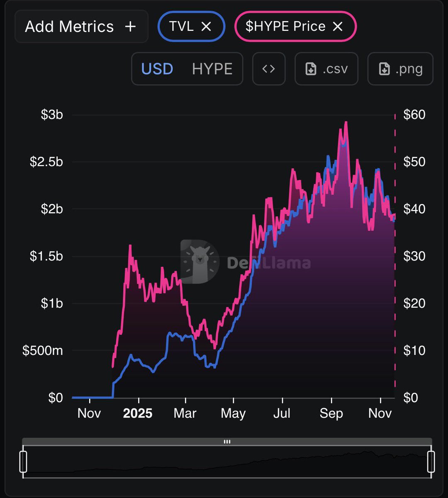Image resolution: width=448 pixels, height=498 pixels.
Task: Click the $10 price axis label
Action: [414, 351]
